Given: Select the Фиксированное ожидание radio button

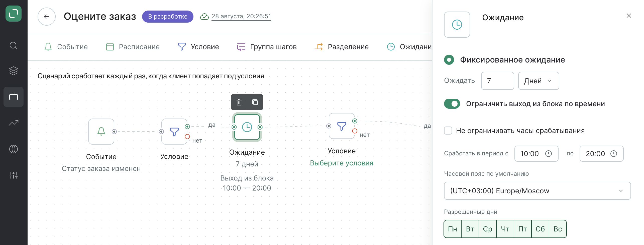Looking at the screenshot, I should coord(449,60).
